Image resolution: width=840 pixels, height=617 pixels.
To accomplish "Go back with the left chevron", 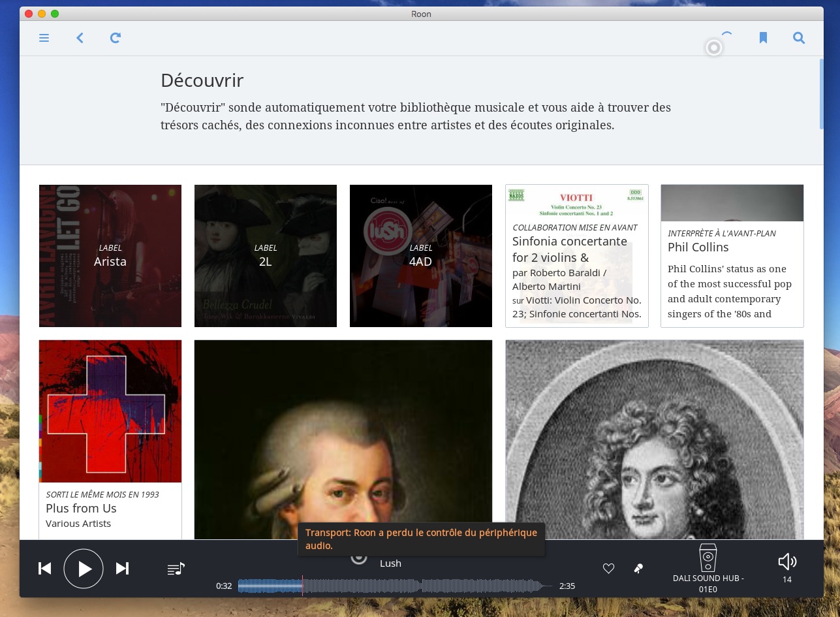I will (80, 38).
